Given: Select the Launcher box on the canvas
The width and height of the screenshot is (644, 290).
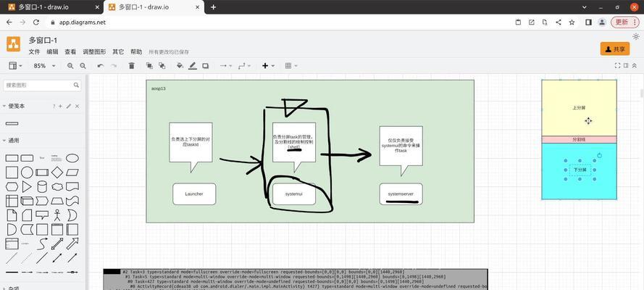Looking at the screenshot, I should pyautogui.click(x=194, y=194).
